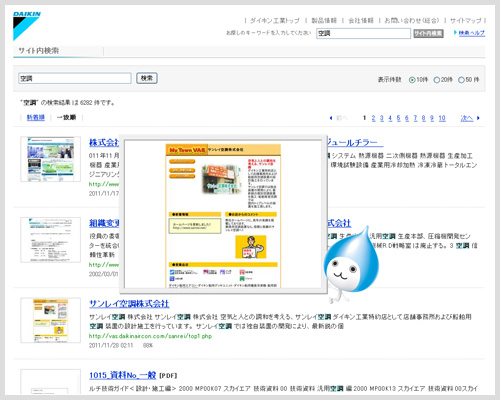Go to results page 5
500x400 pixels.
pos(398,118)
